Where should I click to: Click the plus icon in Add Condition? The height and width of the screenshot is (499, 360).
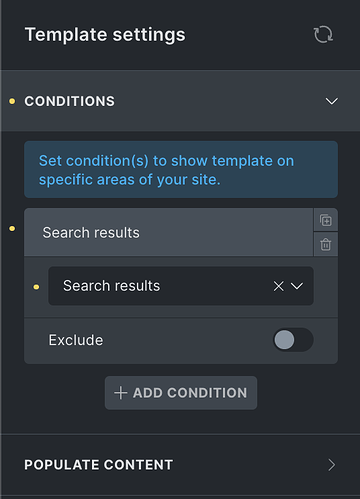pos(120,393)
